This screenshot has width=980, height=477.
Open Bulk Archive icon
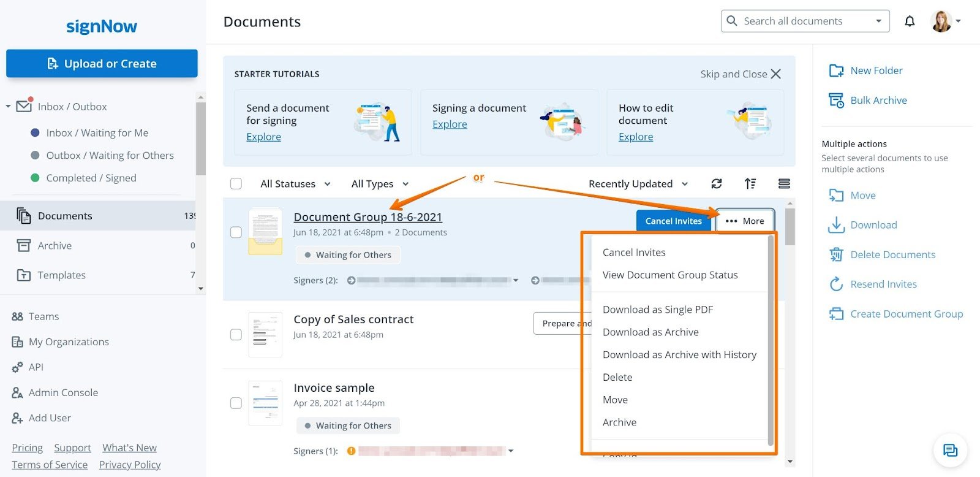pos(836,100)
